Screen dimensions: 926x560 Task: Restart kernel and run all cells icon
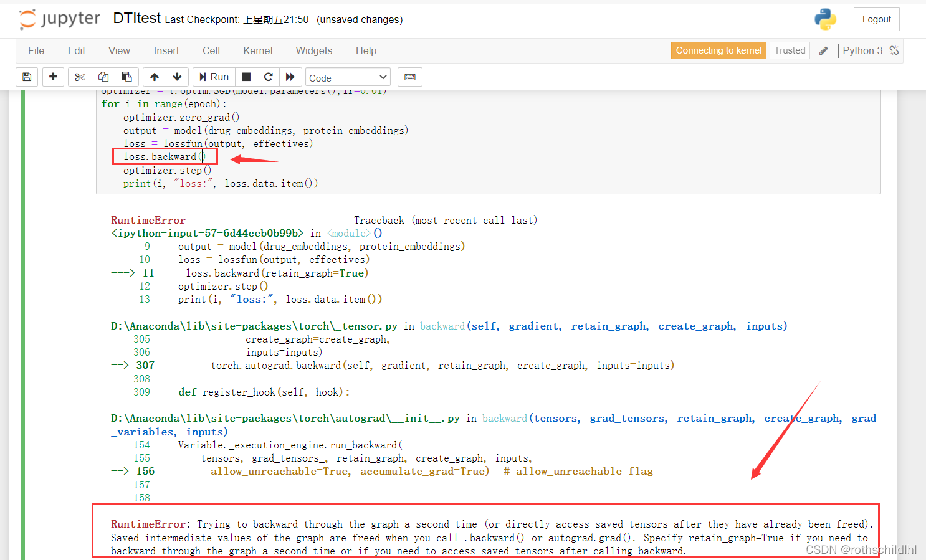point(290,77)
